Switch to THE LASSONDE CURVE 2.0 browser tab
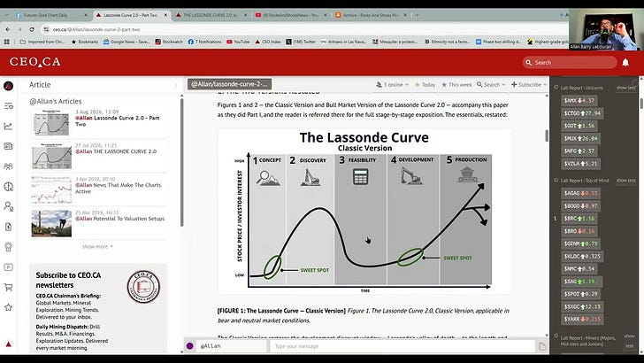Screen dimensions: 644x363 (210, 15)
